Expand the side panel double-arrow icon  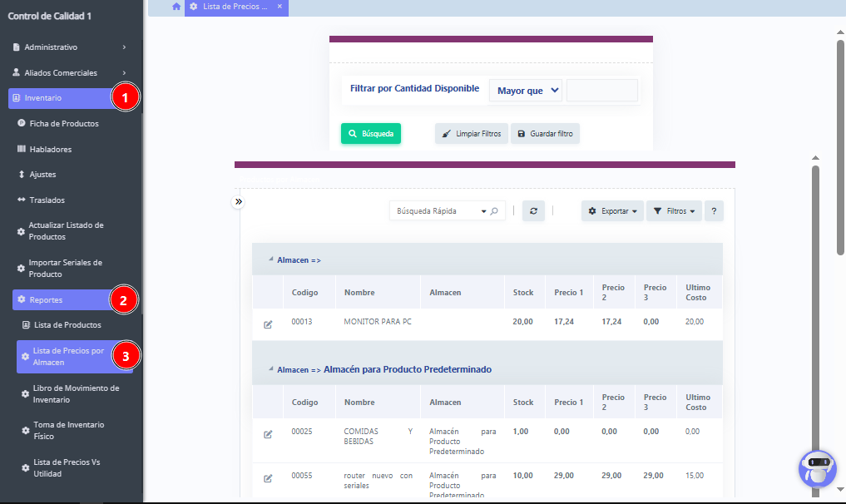point(239,201)
